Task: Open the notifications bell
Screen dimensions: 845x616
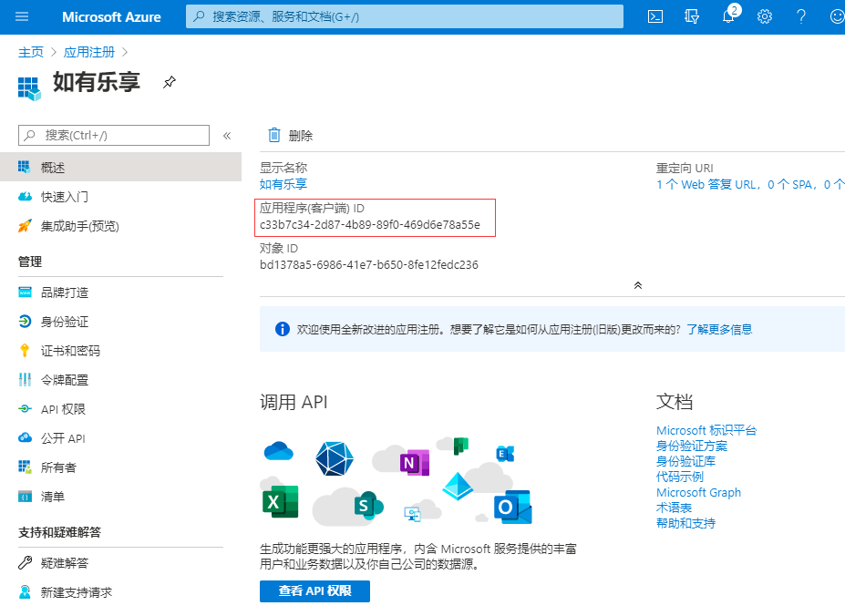Action: point(728,16)
